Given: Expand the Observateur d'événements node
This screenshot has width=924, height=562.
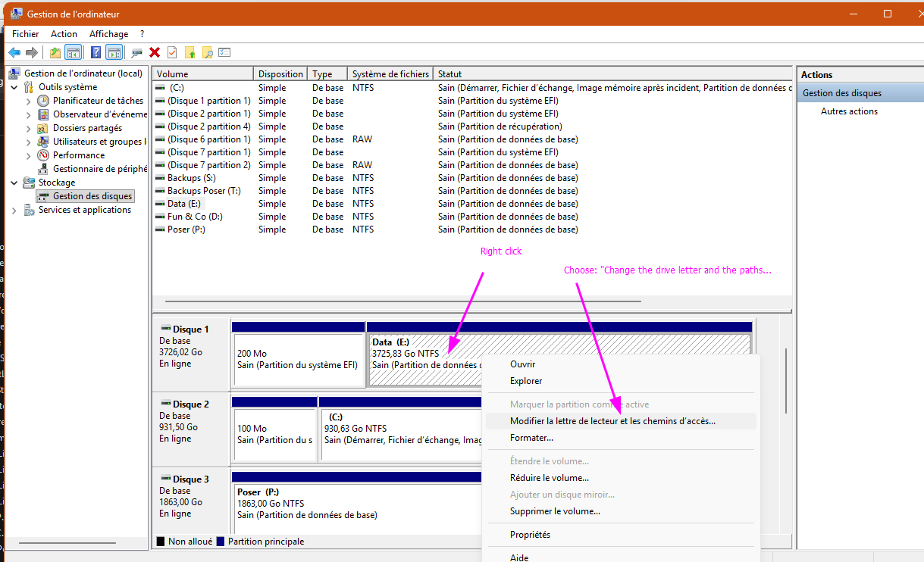Looking at the screenshot, I should (x=29, y=114).
